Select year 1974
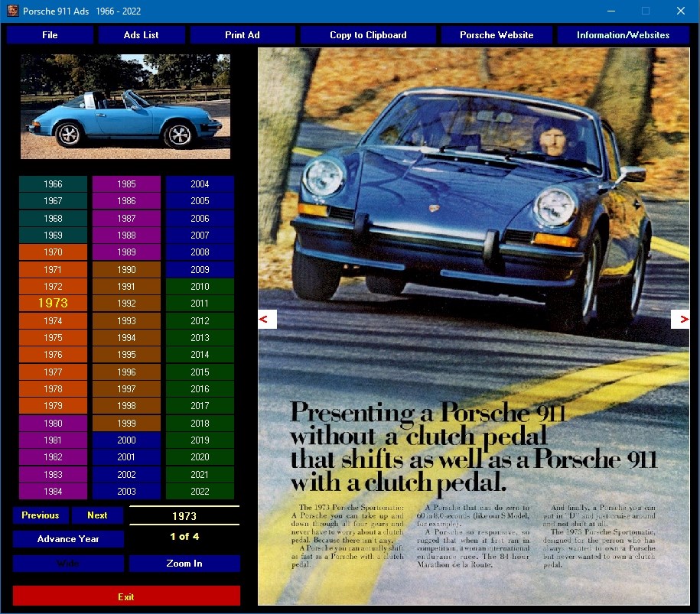 [53, 321]
